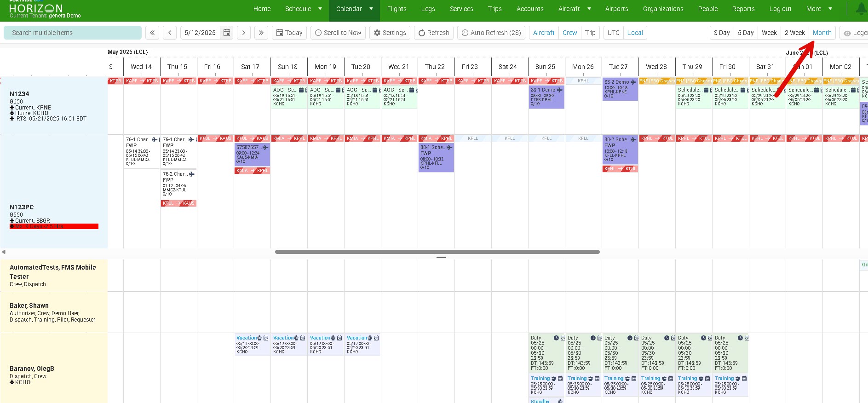Click the Today button
Viewport: 868px width, 403px height.
click(289, 33)
